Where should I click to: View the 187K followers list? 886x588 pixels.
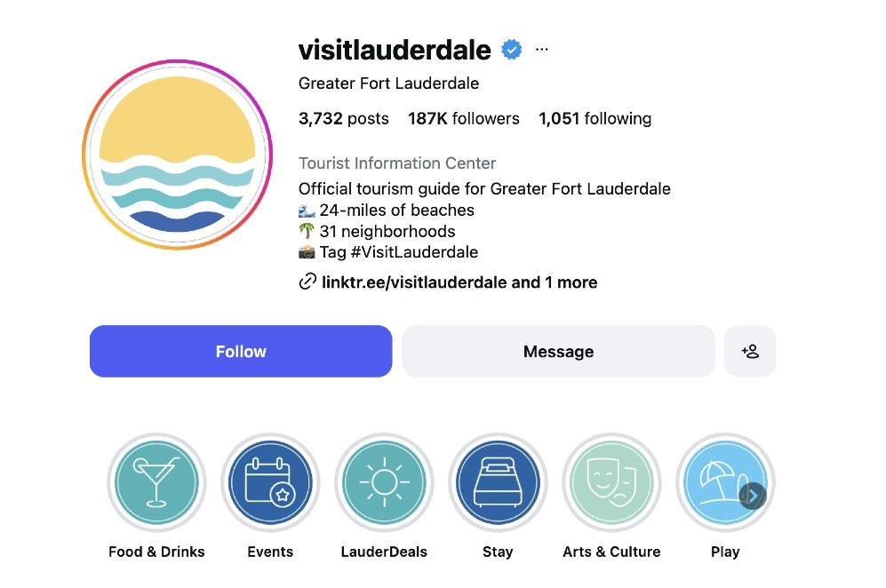[x=463, y=119]
